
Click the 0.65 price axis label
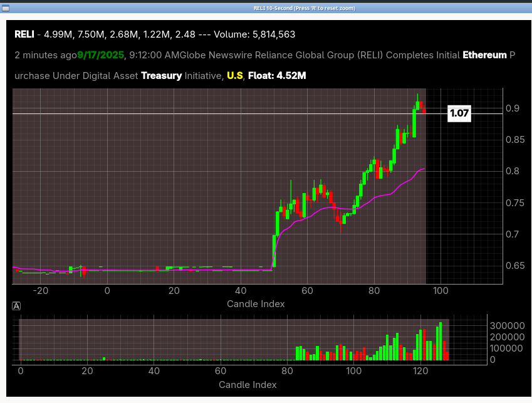tap(514, 266)
